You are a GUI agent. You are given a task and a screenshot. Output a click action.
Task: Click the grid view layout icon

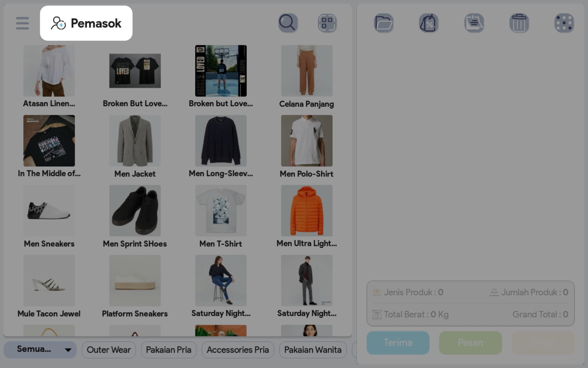327,23
